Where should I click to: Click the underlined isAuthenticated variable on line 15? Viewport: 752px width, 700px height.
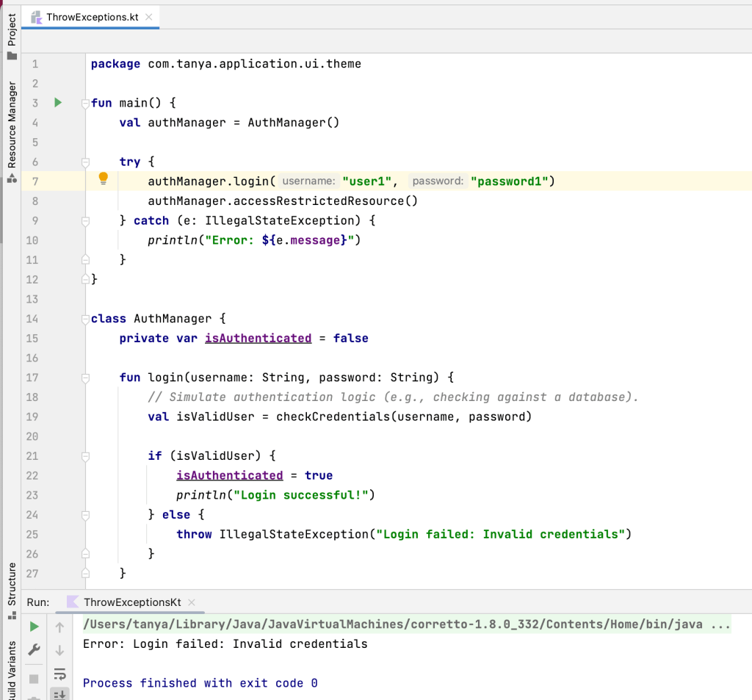[x=258, y=339]
